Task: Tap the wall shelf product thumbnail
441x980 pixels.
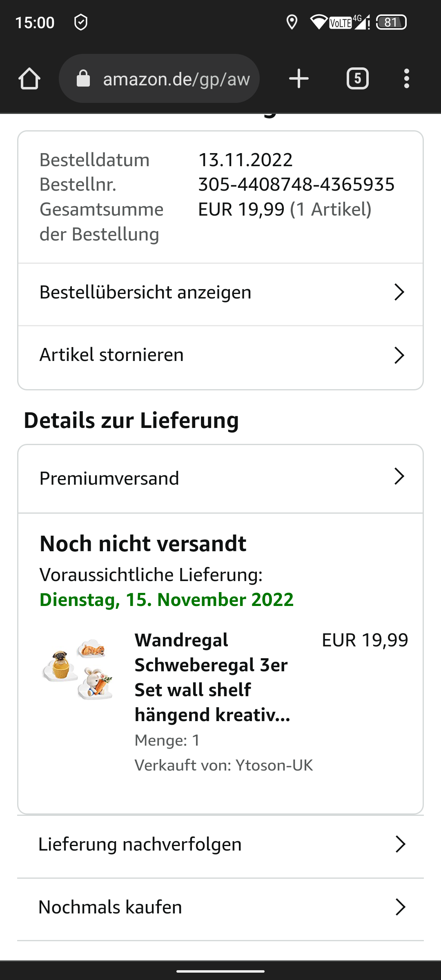Action: (78, 668)
